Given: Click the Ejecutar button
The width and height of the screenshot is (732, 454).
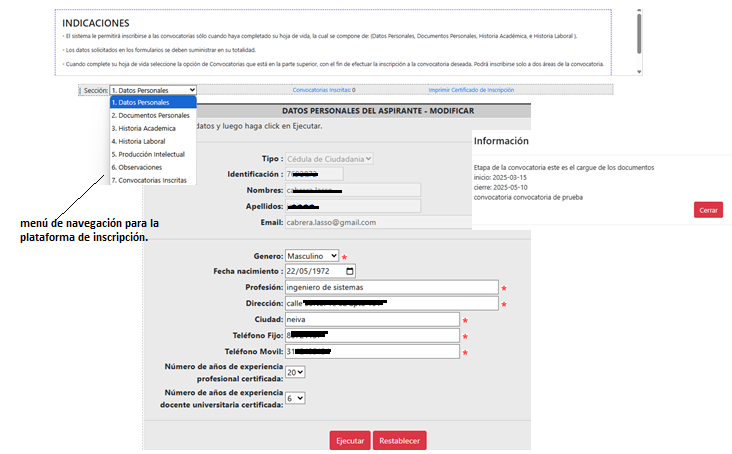Looking at the screenshot, I should point(350,440).
